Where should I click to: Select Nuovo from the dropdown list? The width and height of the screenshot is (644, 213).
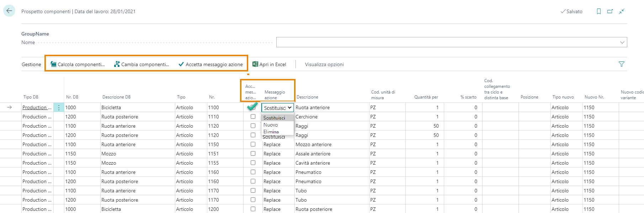(271, 125)
